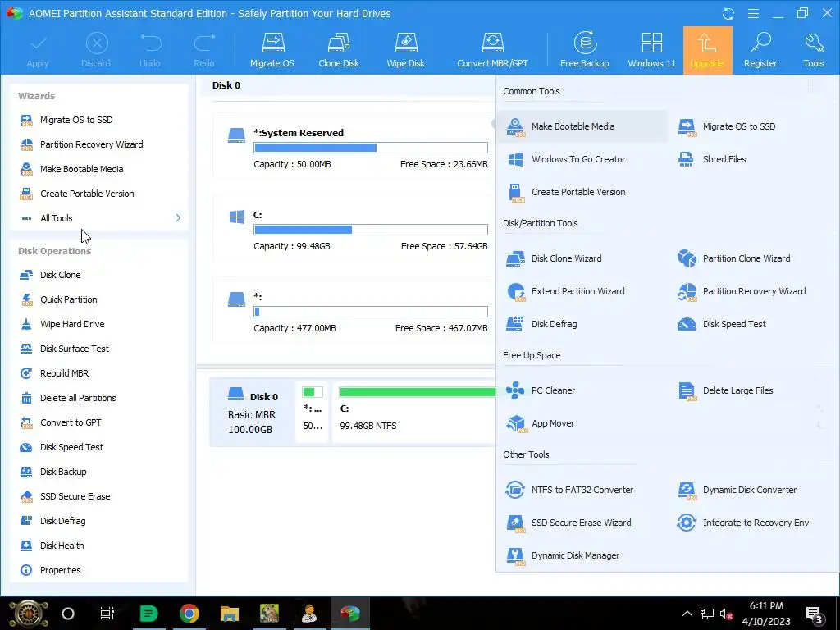840x630 pixels.
Task: Run Disk Speed Test in tools panel
Action: 722,324
